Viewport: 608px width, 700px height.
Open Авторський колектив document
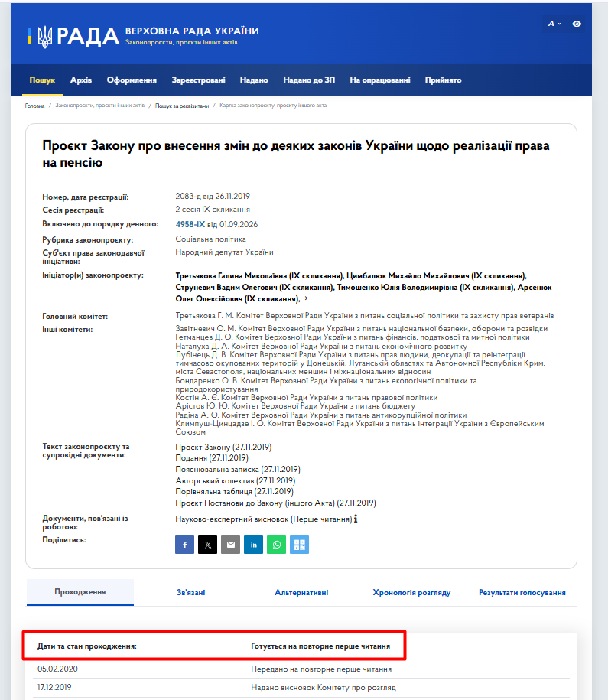236,480
